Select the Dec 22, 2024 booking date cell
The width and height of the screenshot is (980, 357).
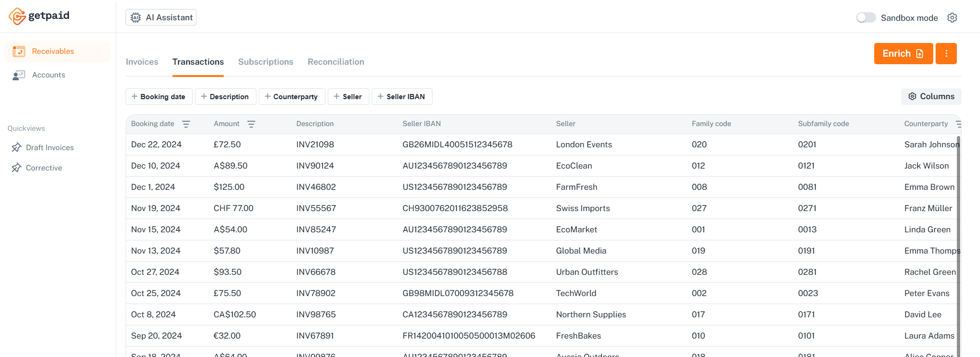156,144
